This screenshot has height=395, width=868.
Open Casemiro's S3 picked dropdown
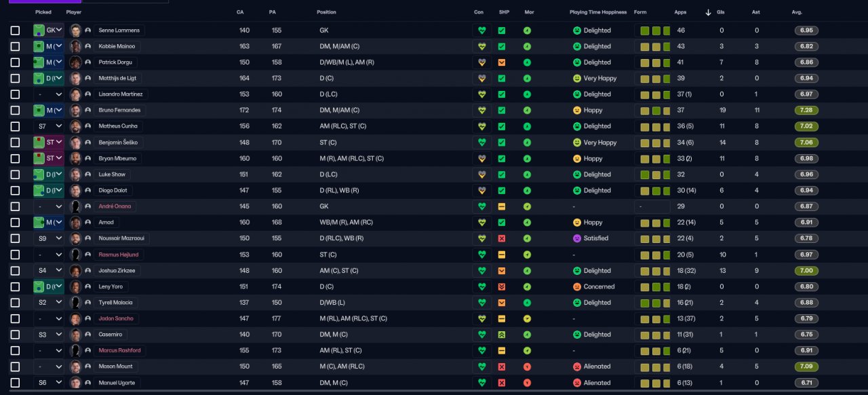click(x=49, y=335)
